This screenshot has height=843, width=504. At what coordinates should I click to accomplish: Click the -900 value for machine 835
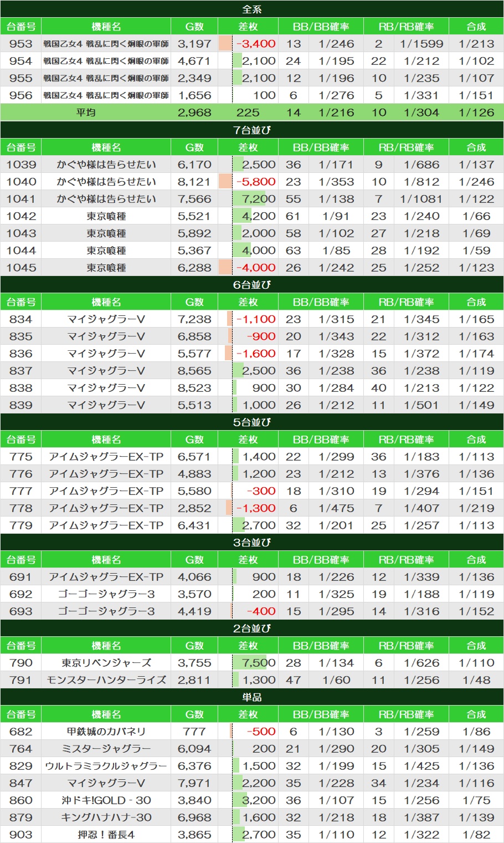[x=261, y=336]
